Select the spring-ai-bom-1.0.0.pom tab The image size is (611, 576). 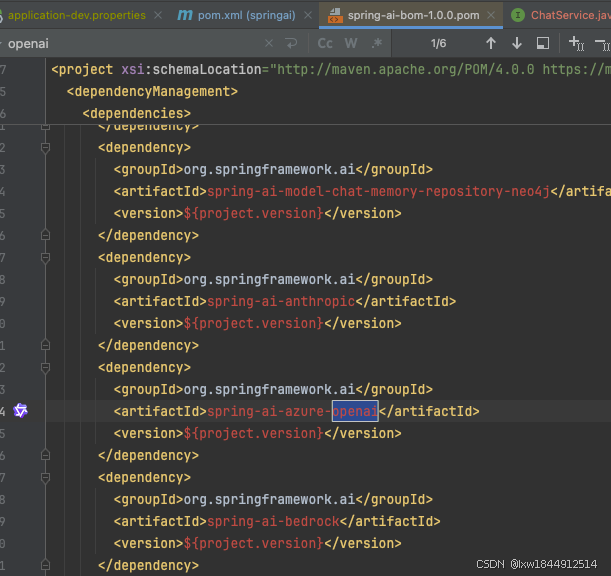tap(413, 15)
